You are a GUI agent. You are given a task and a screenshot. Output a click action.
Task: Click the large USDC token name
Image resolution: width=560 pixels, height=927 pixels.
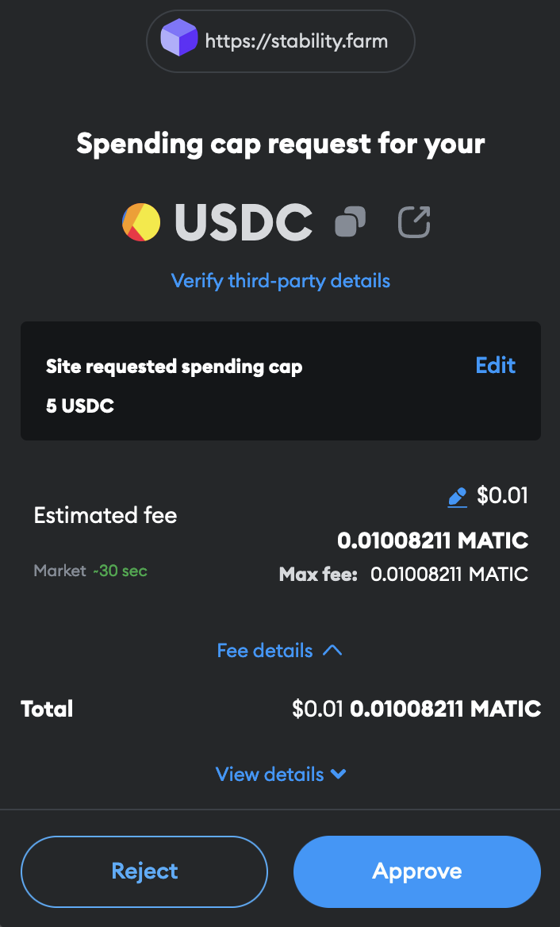coord(244,221)
